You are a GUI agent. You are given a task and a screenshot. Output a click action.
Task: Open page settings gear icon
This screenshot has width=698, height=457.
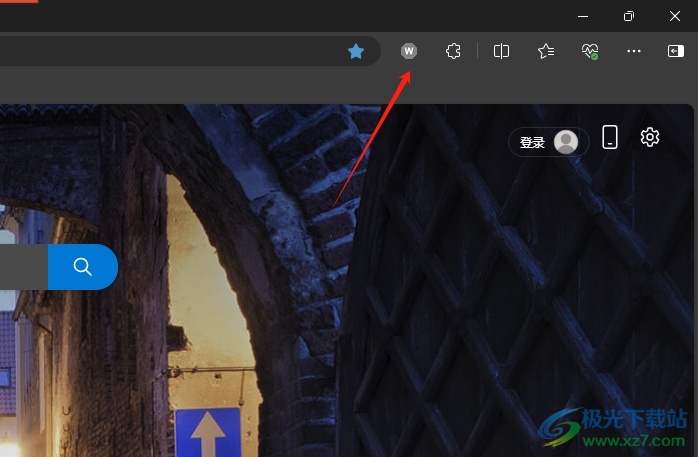click(650, 137)
